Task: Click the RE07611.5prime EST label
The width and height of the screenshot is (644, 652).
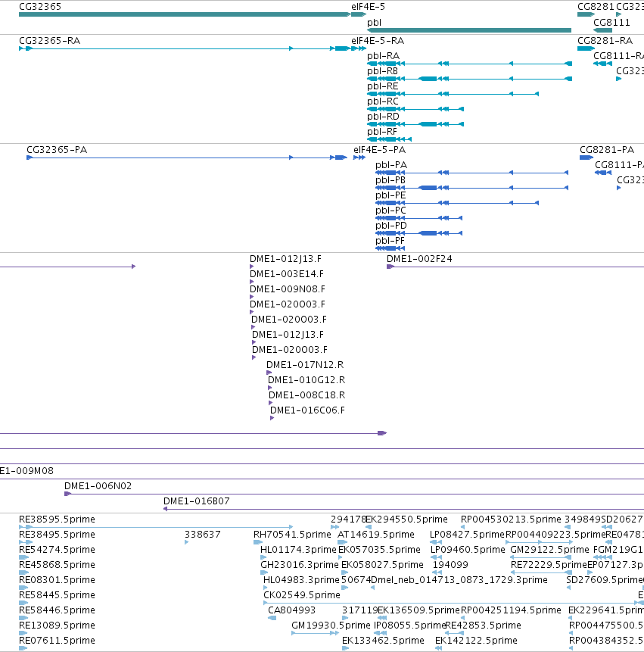Action: pos(57,641)
